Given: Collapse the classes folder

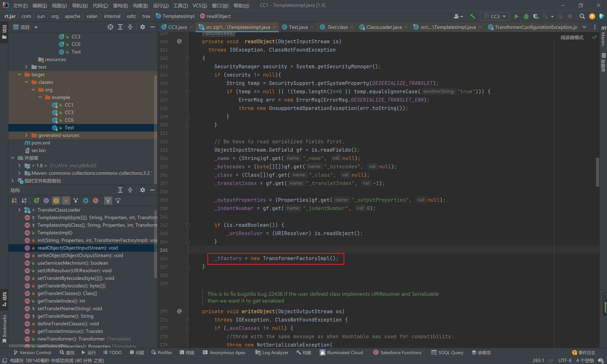Looking at the screenshot, I should (26, 82).
